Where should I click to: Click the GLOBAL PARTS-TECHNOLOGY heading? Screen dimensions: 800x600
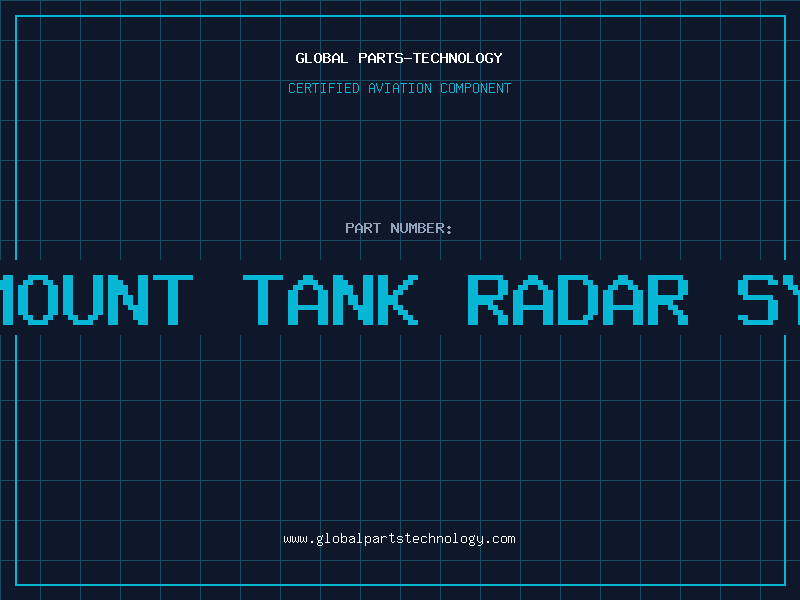tap(399, 58)
